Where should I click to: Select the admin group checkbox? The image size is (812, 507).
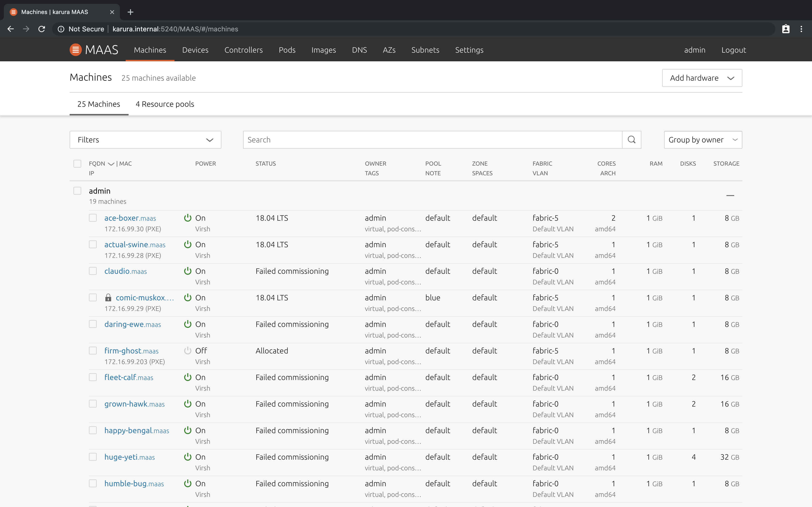coord(78,191)
